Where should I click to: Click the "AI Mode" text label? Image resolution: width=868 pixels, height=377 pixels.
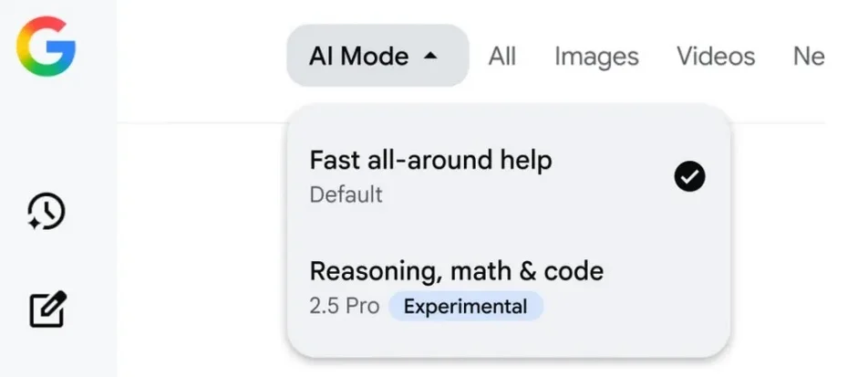pos(358,57)
